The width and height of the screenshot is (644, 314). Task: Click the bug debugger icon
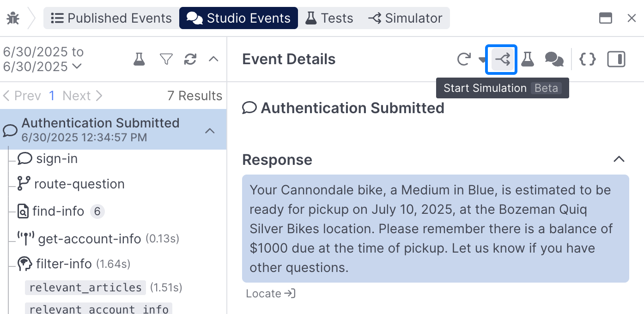tap(13, 18)
